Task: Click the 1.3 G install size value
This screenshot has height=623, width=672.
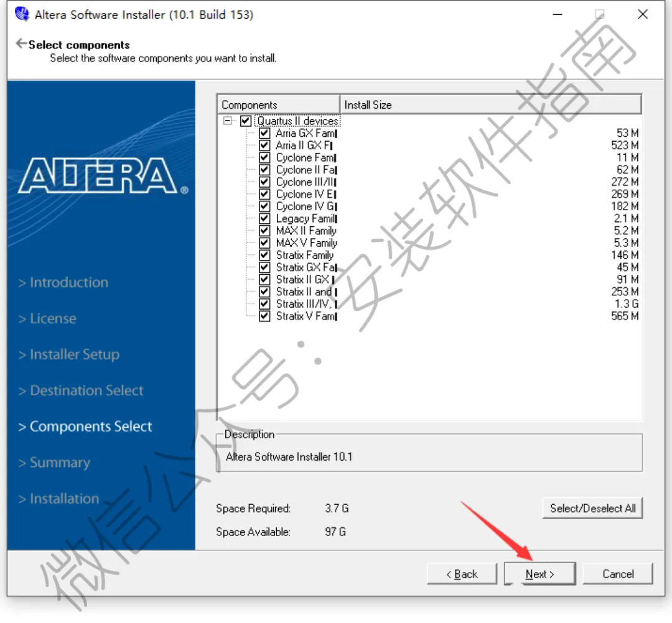Action: pos(626,304)
